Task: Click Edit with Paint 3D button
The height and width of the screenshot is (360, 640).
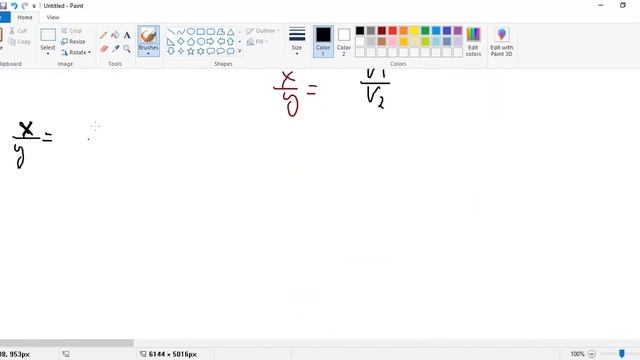Action: [502, 41]
